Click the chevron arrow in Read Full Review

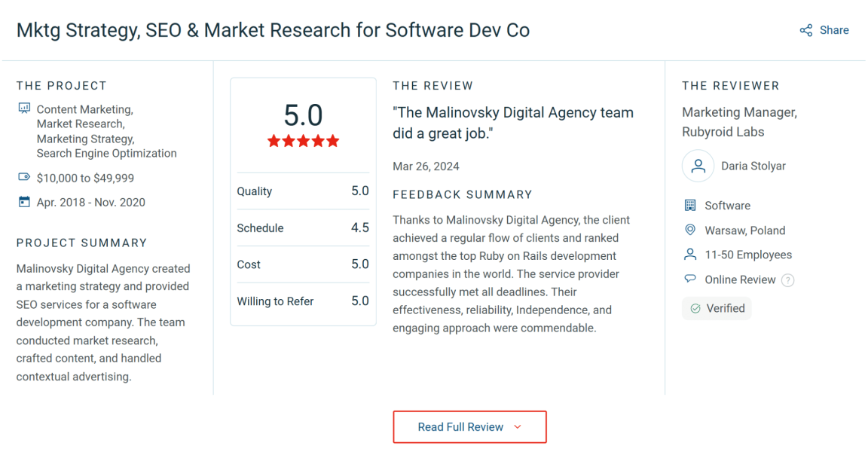click(x=518, y=427)
